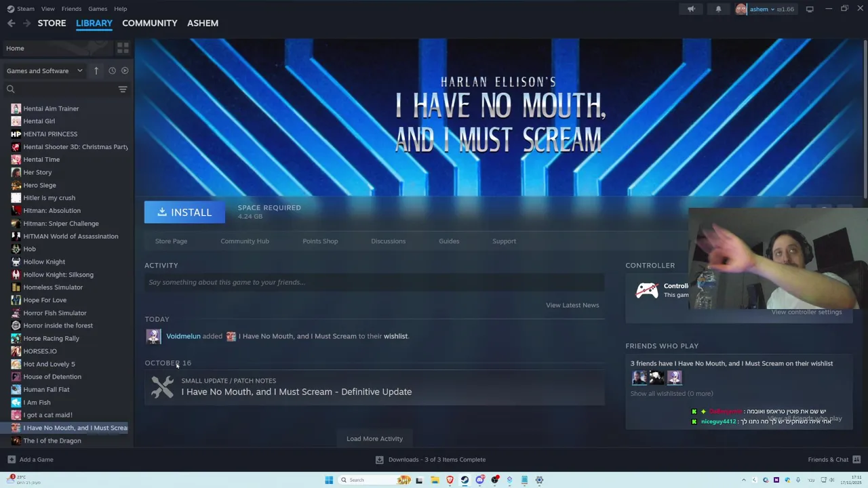Expand the system tray hidden icons chevron

coord(743,480)
